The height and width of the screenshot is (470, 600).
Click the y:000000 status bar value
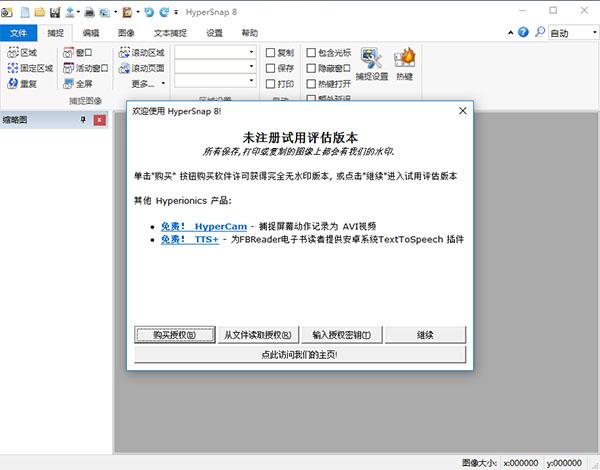coord(564,463)
